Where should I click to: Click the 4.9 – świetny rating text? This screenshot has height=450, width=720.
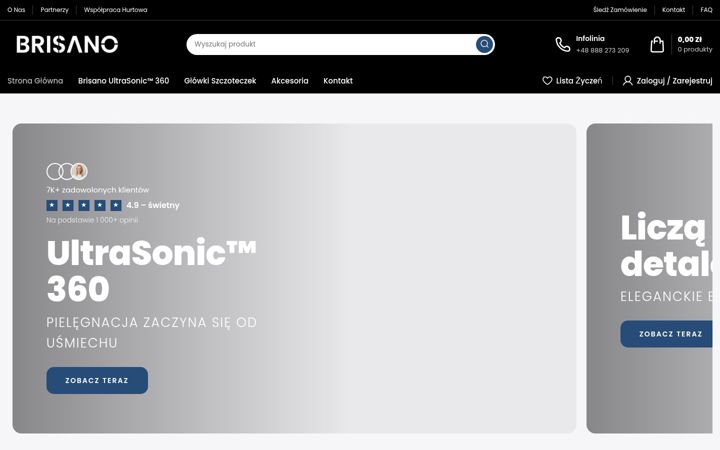tap(153, 205)
